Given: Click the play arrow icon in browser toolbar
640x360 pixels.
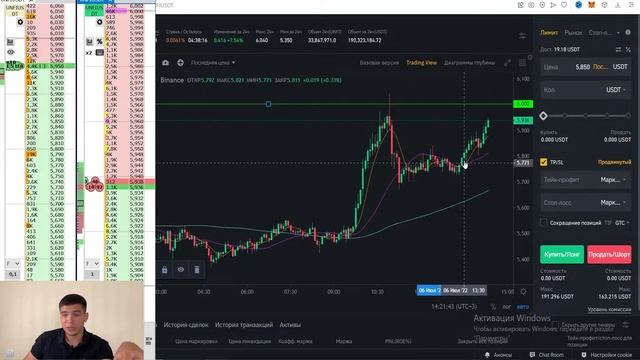Looking at the screenshot, I should [553, 5].
